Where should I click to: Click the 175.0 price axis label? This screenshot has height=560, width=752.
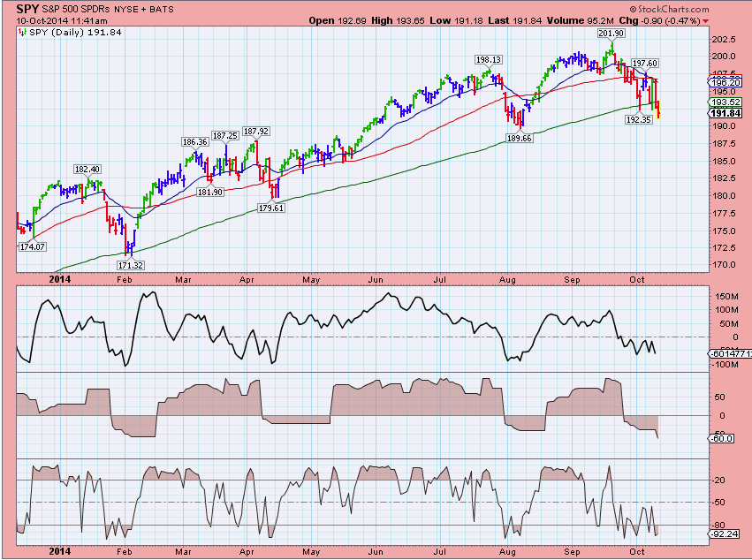point(724,231)
